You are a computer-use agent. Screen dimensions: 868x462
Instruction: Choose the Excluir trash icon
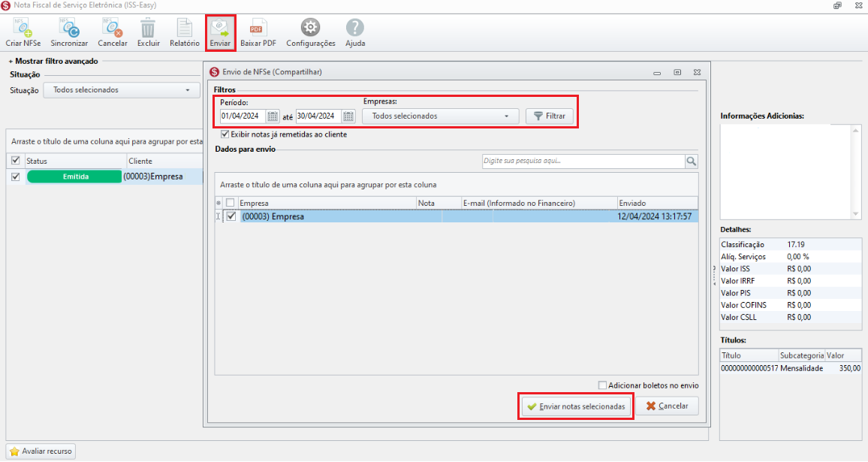(149, 32)
